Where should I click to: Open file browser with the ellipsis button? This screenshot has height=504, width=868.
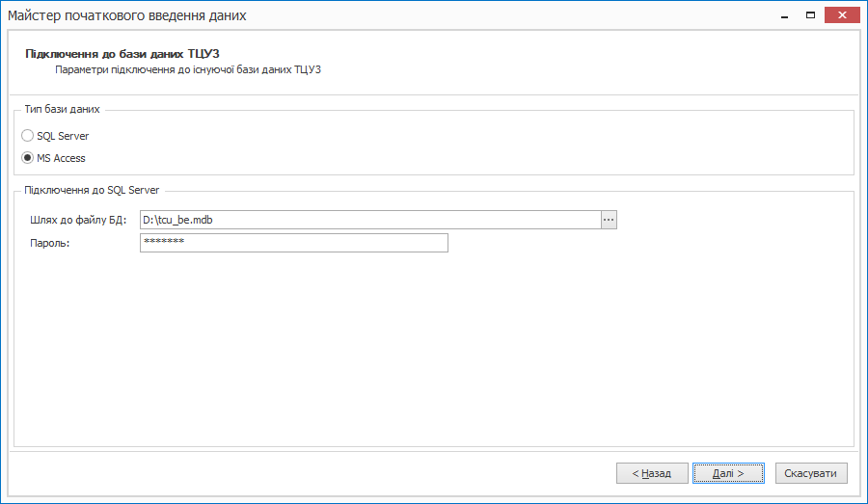pyautogui.click(x=609, y=220)
